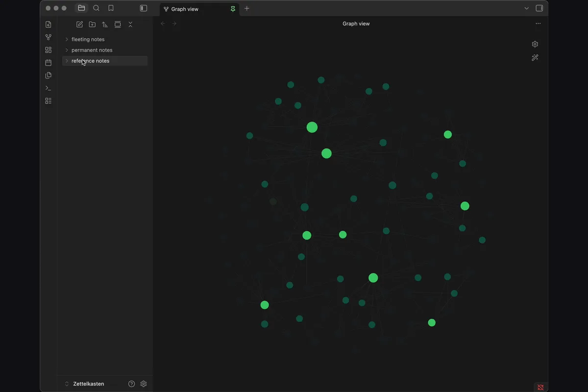Open the Zettelkasten vault switcher
The width and height of the screenshot is (588, 392).
tap(84, 384)
